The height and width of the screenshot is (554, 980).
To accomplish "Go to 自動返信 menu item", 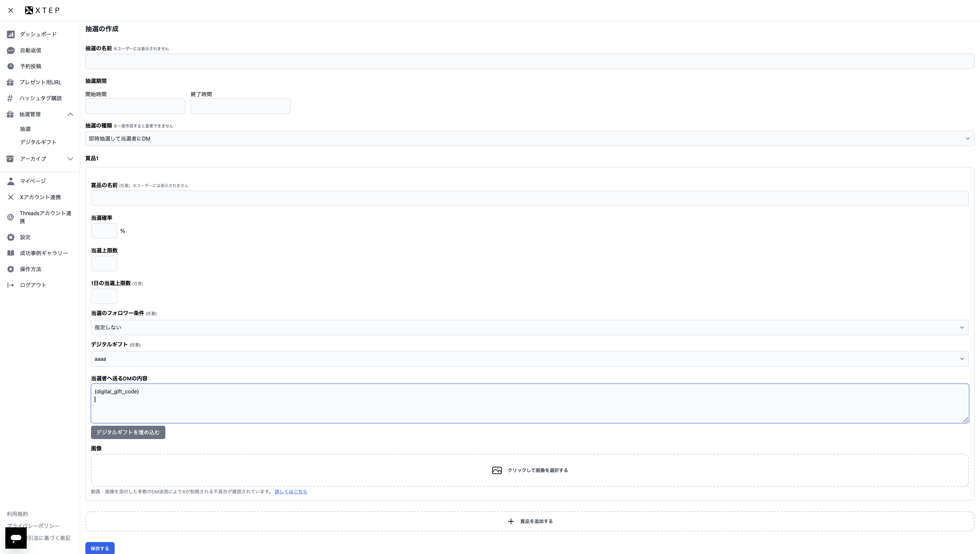I will pyautogui.click(x=30, y=50).
